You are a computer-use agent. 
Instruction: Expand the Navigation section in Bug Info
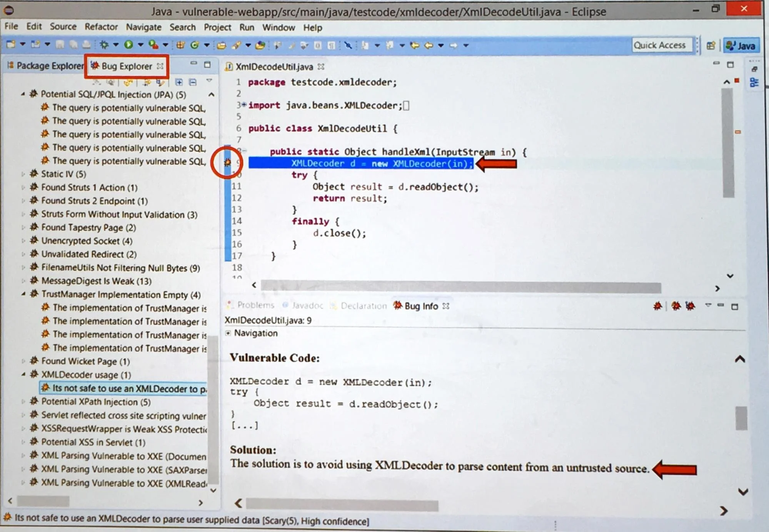click(x=228, y=333)
